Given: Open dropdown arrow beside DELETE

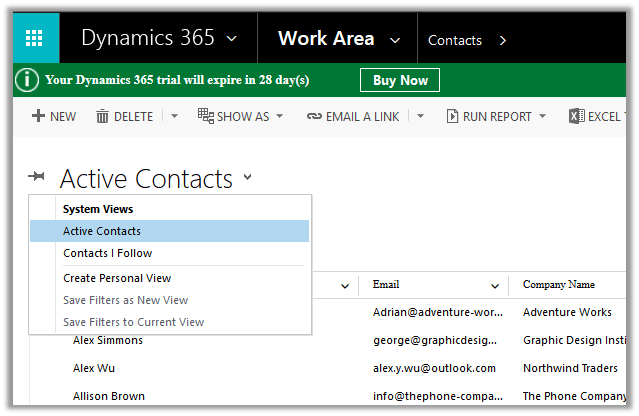Looking at the screenshot, I should pyautogui.click(x=174, y=116).
